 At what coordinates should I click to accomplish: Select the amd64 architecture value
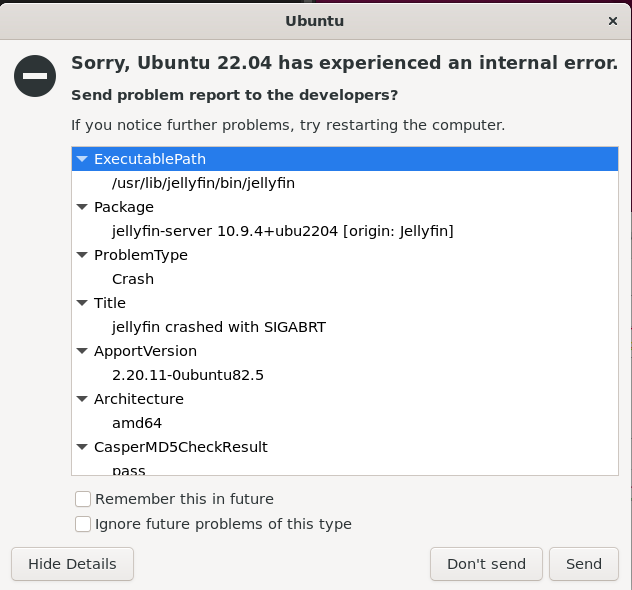pos(137,423)
